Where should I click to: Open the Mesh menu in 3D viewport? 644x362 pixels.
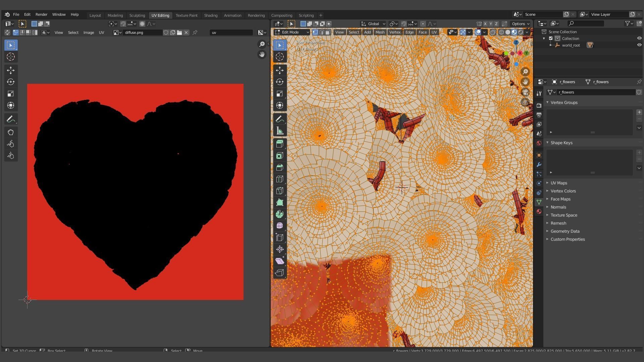coord(380,32)
